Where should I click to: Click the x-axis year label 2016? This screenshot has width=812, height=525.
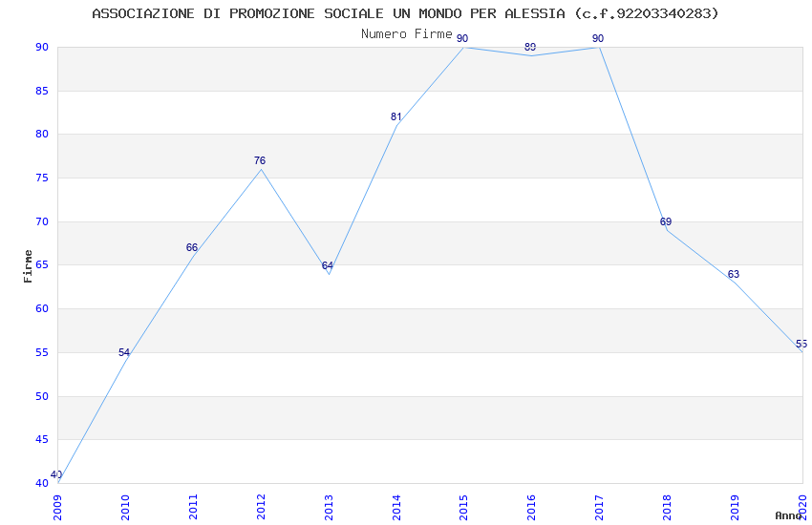click(x=531, y=508)
